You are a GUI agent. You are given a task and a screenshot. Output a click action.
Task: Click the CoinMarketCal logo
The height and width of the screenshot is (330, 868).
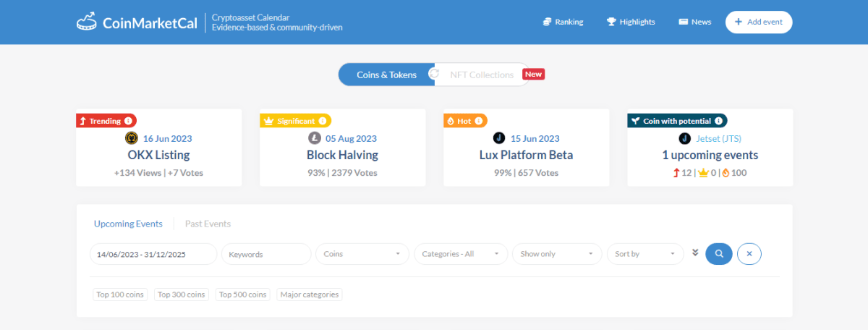(x=137, y=22)
